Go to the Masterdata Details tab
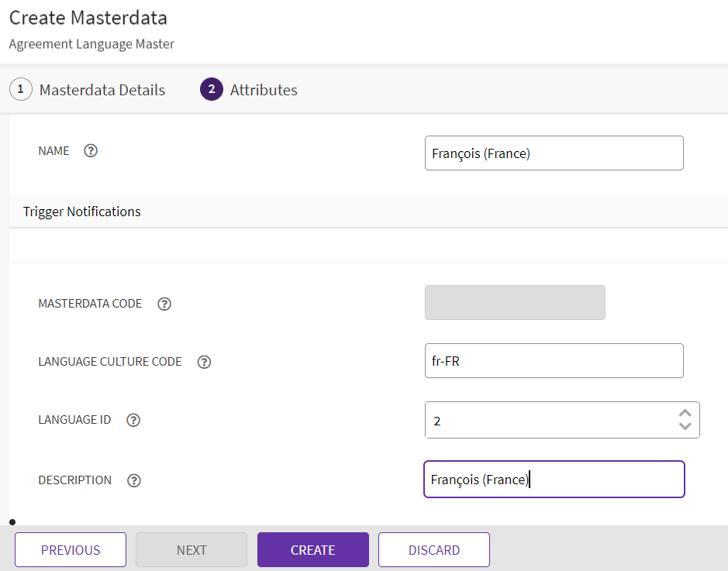The image size is (728, 571). [x=102, y=90]
